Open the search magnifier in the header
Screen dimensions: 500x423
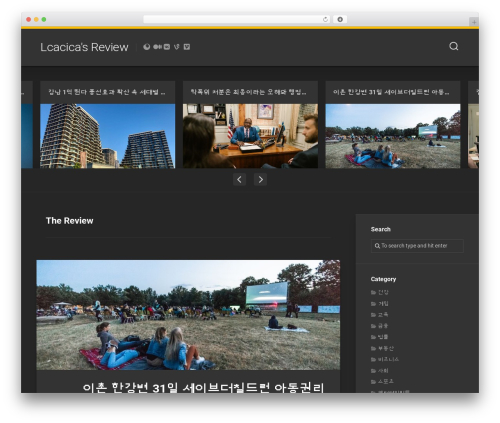click(453, 46)
